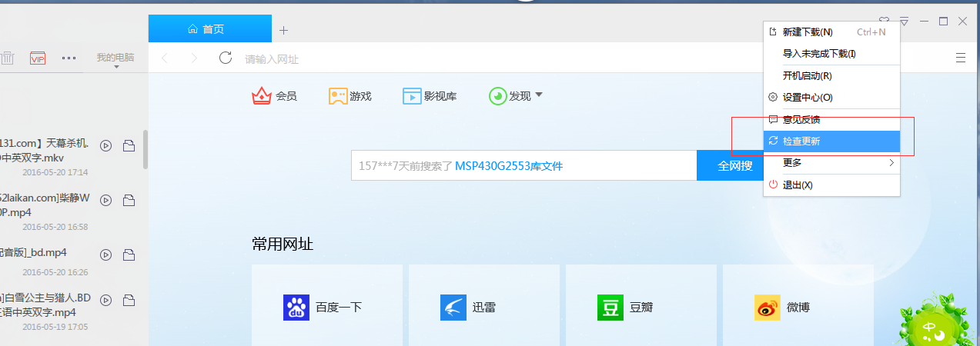This screenshot has height=346, width=980.
Task: Open the 豆瓣 shortcut tile
Action: pos(641,305)
